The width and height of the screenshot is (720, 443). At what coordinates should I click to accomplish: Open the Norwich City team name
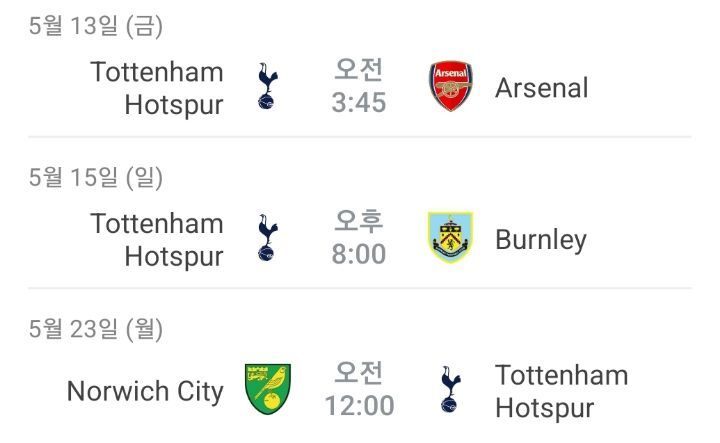click(145, 392)
